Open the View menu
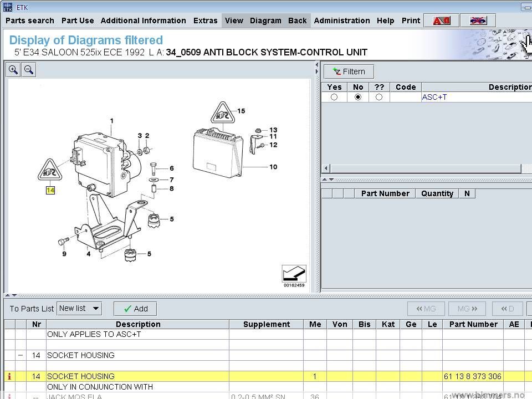This screenshot has height=399, width=532. [x=234, y=21]
